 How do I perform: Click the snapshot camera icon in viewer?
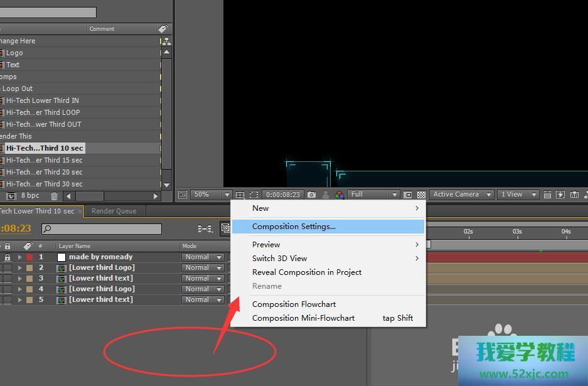click(x=312, y=195)
